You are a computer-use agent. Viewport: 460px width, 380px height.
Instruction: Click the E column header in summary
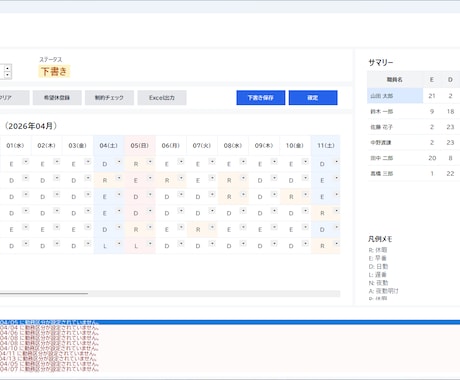432,80
